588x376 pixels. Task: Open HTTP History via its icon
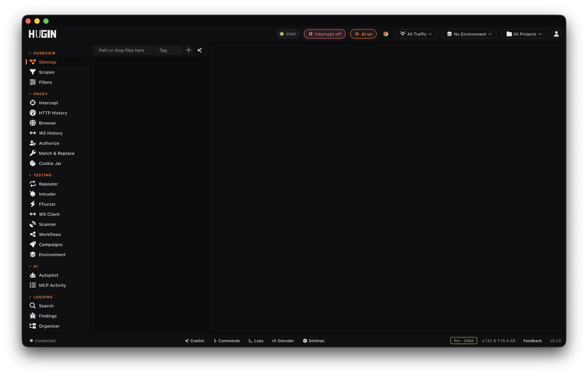tap(33, 113)
